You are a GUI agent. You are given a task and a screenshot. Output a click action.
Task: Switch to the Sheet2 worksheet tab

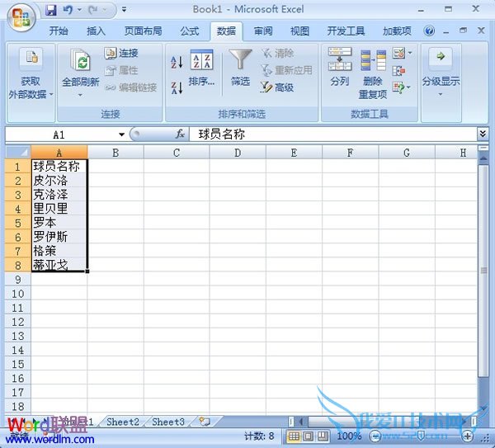[x=122, y=422]
